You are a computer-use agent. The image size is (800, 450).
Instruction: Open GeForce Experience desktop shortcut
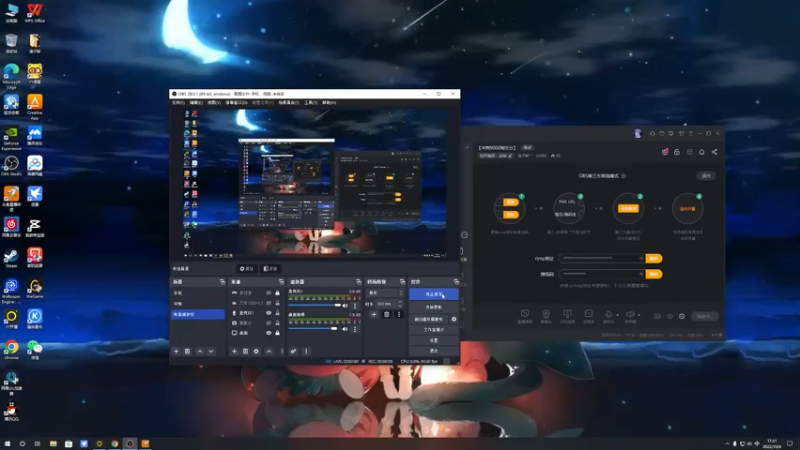point(11,137)
